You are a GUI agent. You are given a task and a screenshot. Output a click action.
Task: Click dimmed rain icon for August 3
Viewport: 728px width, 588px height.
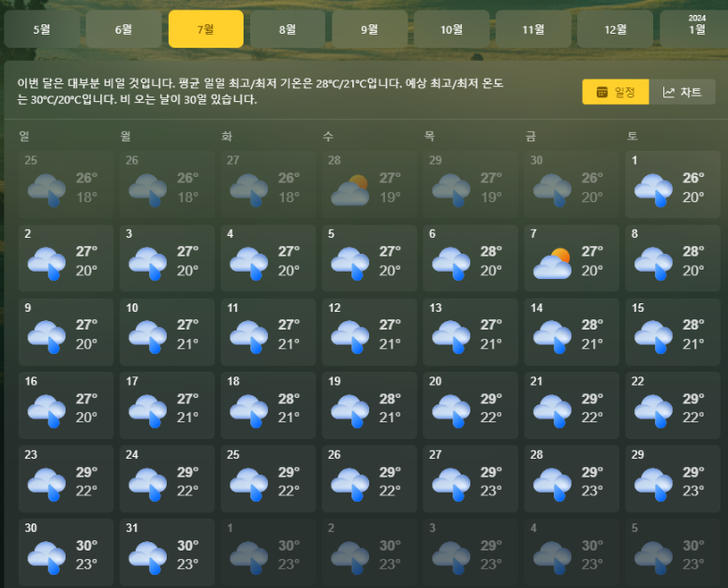(x=452, y=557)
